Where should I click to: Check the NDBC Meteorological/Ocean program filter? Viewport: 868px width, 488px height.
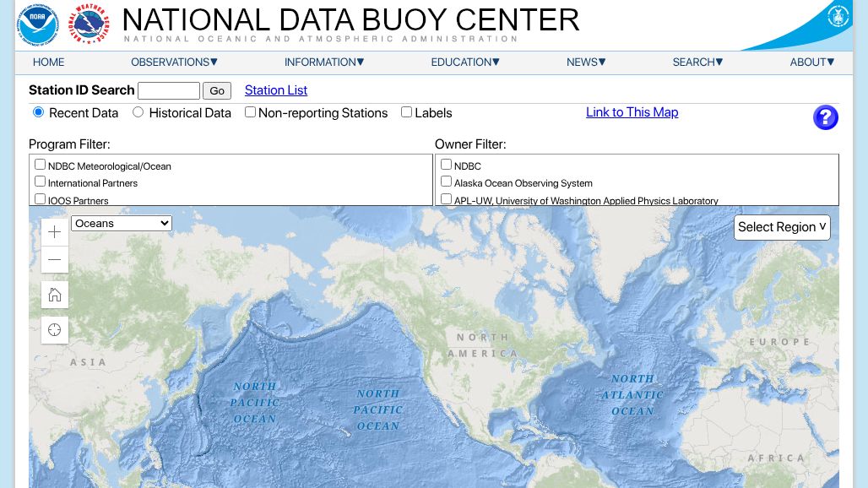[x=40, y=165]
